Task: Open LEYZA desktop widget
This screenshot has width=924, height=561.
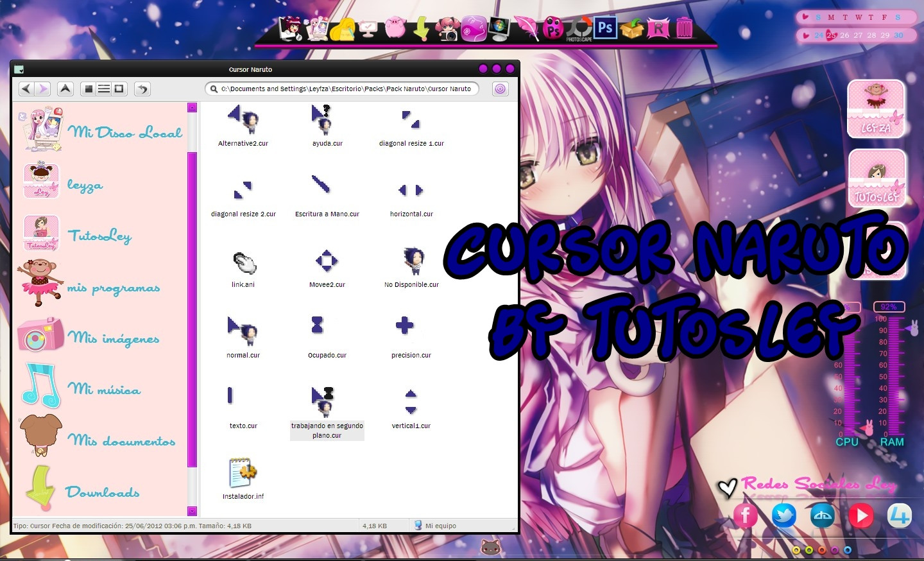Action: 876,108
